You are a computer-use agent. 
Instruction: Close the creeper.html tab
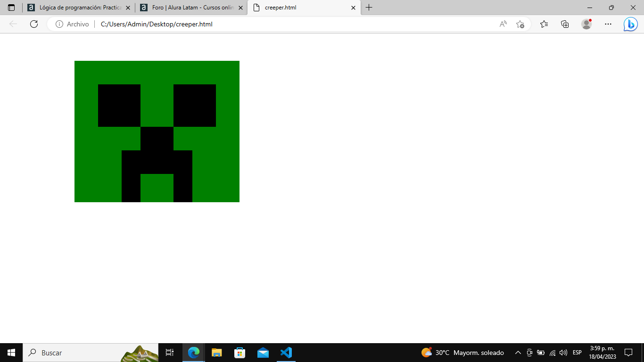[353, 8]
